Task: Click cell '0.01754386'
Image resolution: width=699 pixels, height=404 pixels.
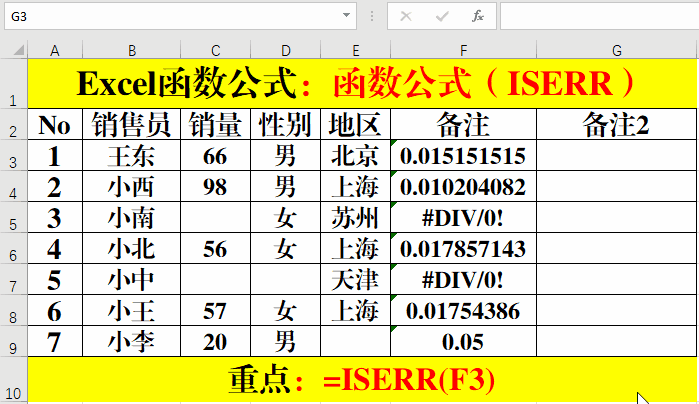Action: click(463, 310)
